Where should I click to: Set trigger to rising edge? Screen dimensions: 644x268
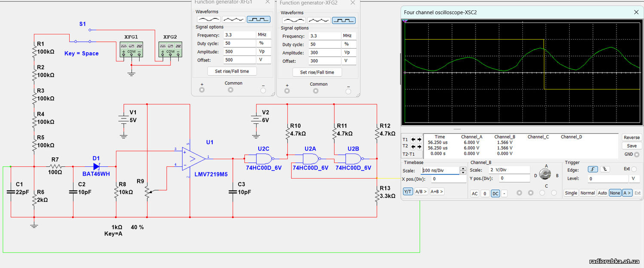click(x=593, y=169)
